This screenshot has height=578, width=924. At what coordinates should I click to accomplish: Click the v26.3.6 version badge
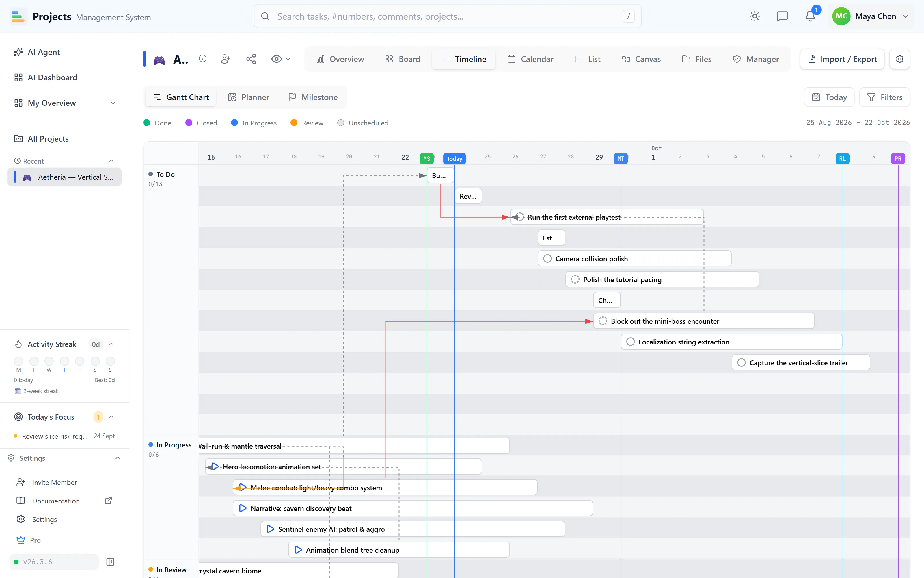pos(54,562)
